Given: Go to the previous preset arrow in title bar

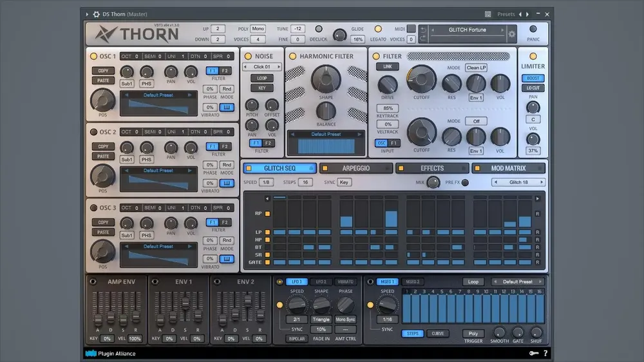Looking at the screenshot, I should click(520, 14).
